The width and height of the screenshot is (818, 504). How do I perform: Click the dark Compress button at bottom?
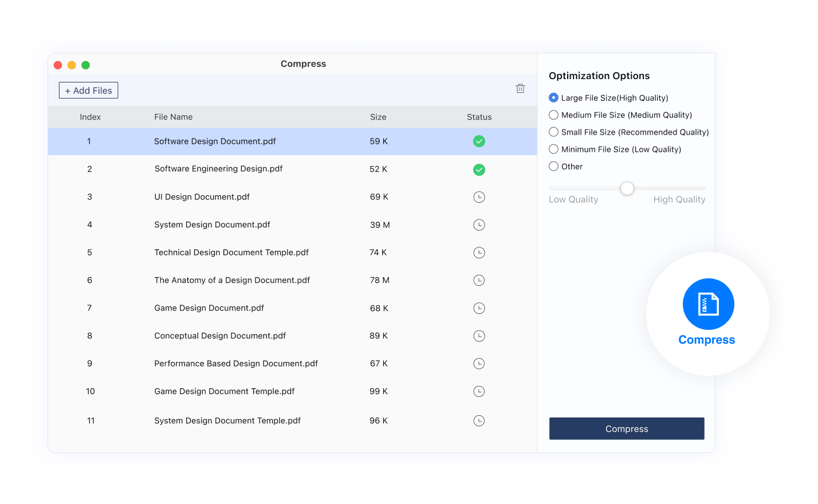[627, 428]
